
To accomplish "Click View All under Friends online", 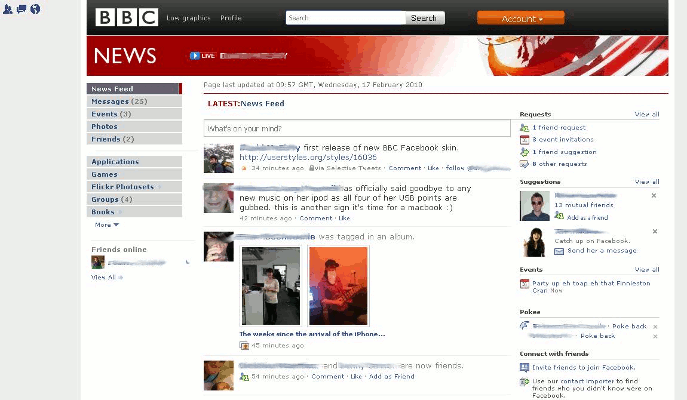I will click(x=106, y=277).
